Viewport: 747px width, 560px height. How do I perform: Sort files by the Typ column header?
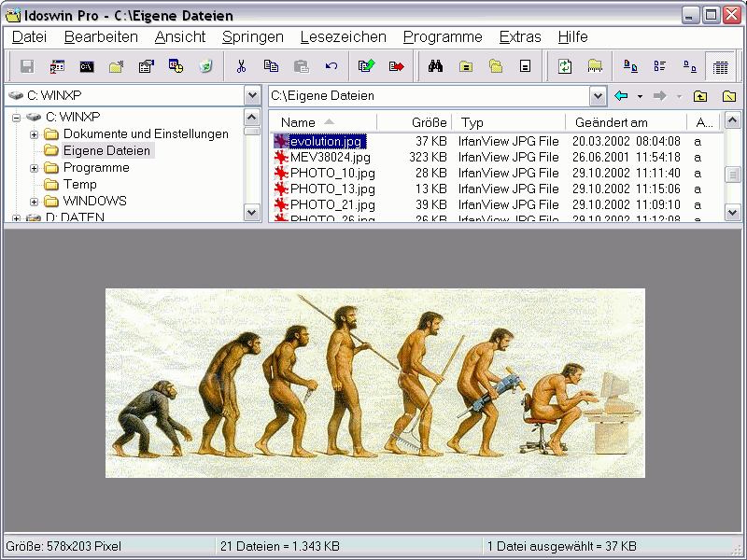[508, 122]
